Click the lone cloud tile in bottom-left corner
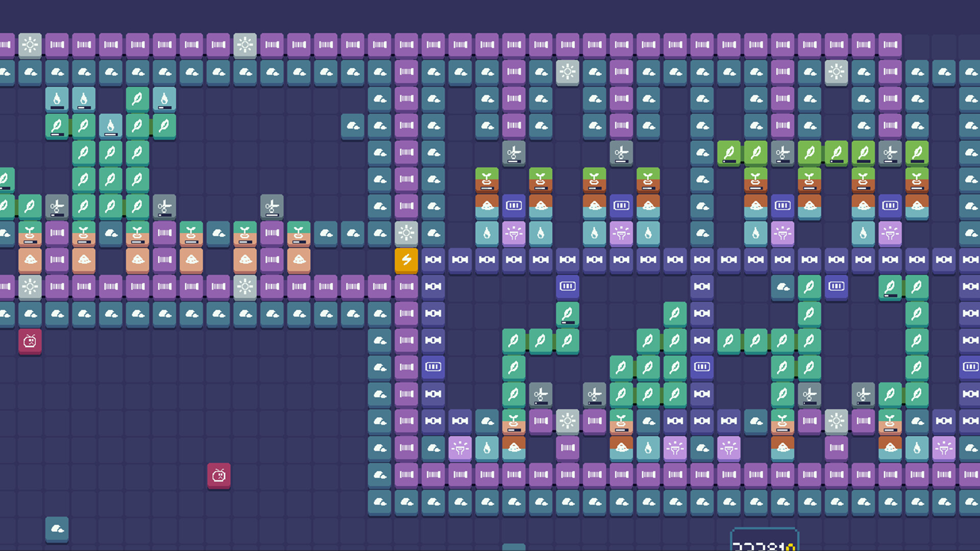980x551 pixels. tap(57, 529)
